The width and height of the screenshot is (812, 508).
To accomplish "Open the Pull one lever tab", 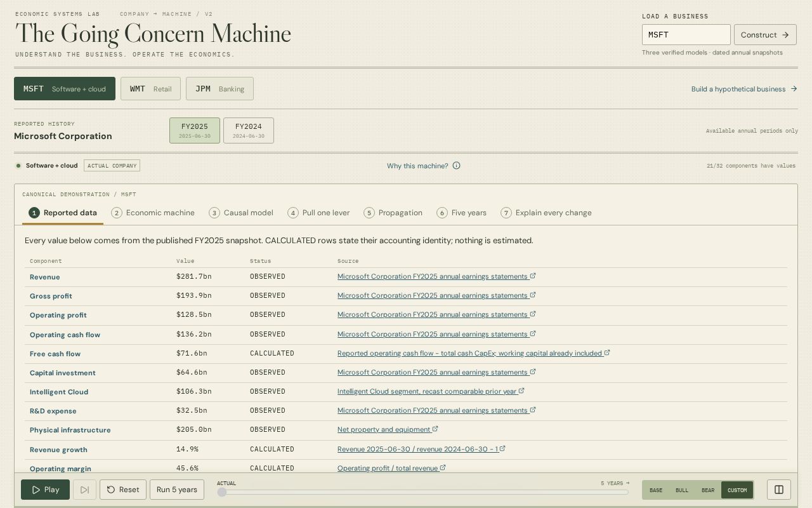I will (318, 213).
